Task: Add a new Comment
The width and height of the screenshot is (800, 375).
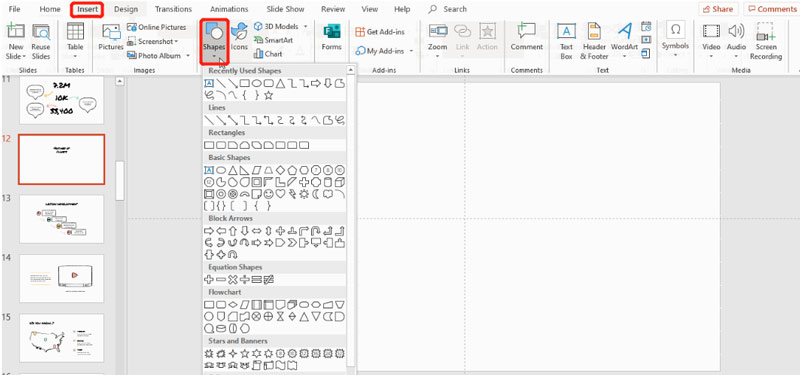Action: [x=527, y=38]
